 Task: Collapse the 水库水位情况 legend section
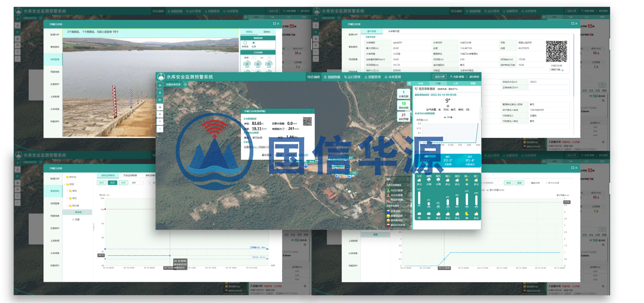pyautogui.click(x=407, y=205)
